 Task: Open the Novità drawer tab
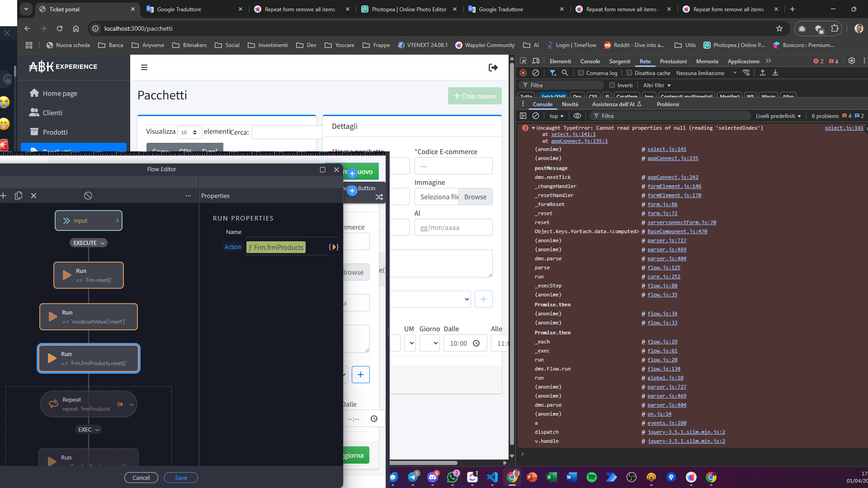click(x=570, y=104)
